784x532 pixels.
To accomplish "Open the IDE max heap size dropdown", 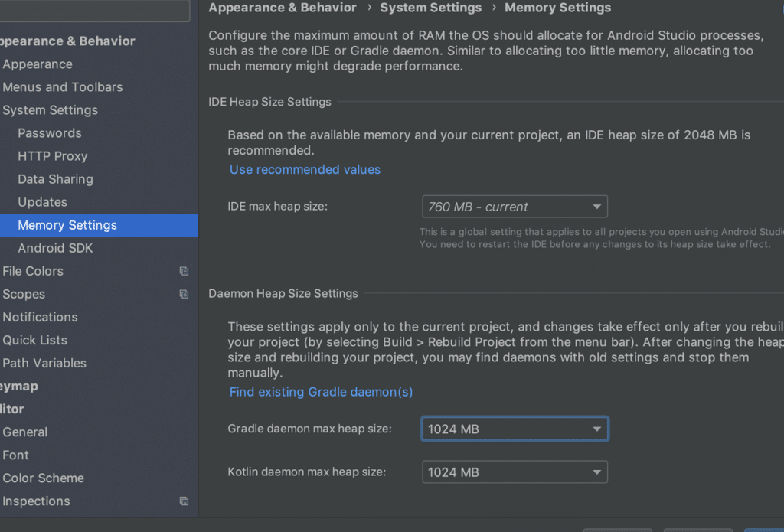I will click(514, 207).
